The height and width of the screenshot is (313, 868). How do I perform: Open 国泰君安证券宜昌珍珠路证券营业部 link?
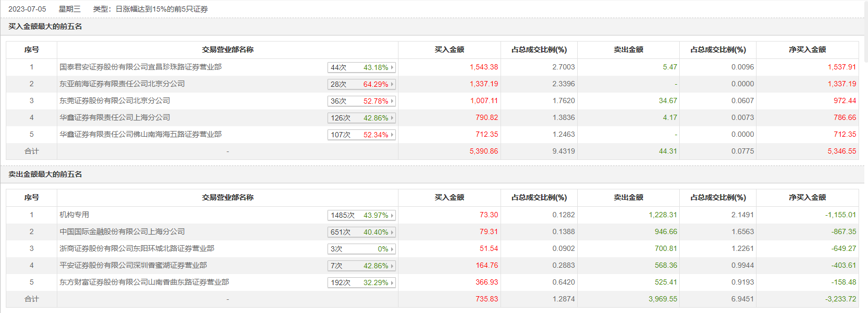tap(140, 67)
